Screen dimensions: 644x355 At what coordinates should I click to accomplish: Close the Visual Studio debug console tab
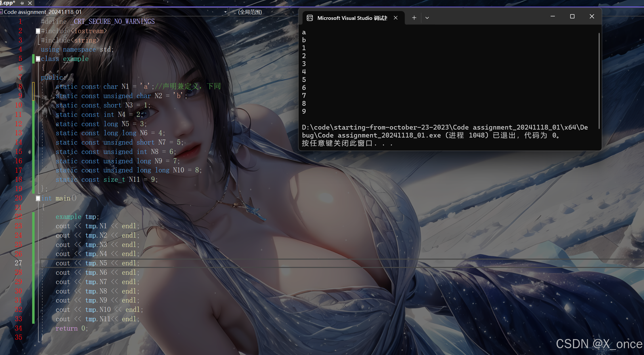coord(395,18)
